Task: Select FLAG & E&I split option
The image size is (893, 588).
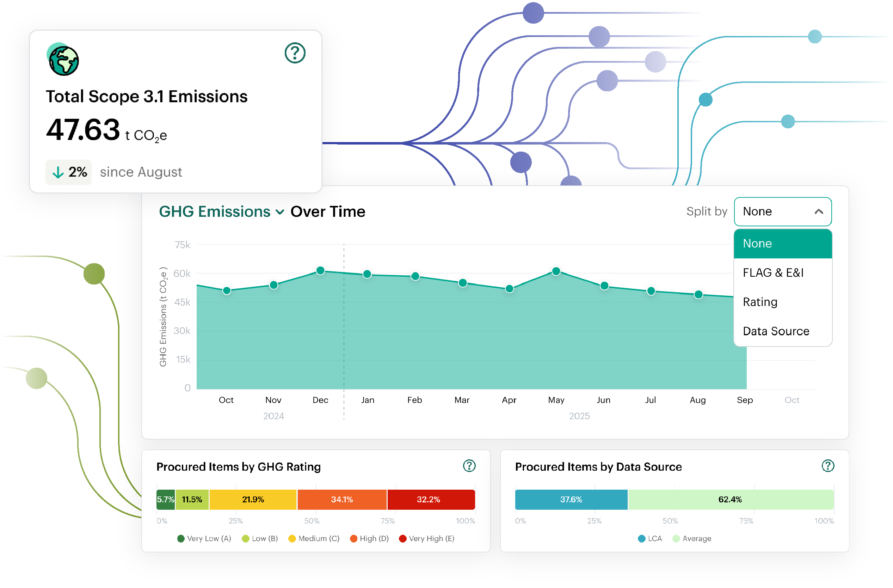Action: (773, 273)
